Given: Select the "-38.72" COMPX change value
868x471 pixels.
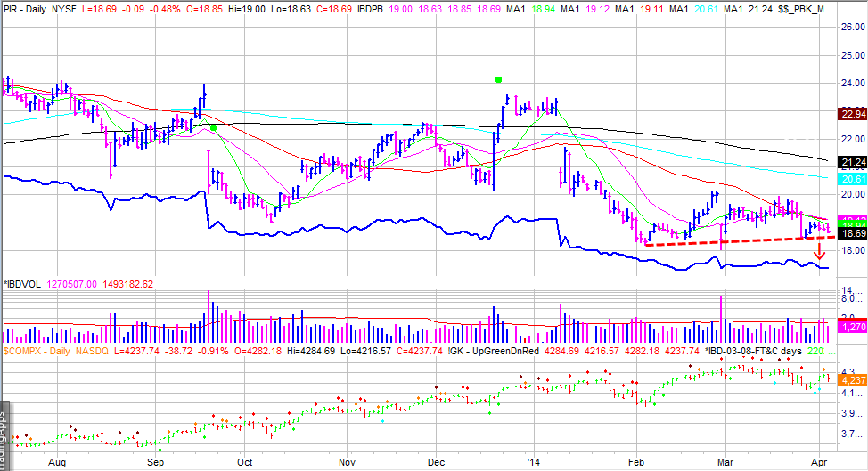Looking at the screenshot, I should 178,351.
